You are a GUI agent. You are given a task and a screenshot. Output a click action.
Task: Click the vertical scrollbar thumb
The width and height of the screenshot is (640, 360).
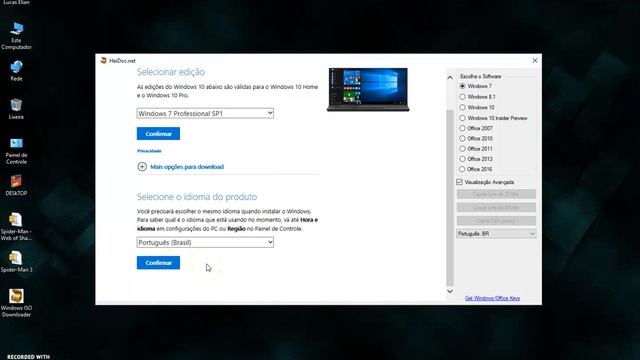coord(450,198)
